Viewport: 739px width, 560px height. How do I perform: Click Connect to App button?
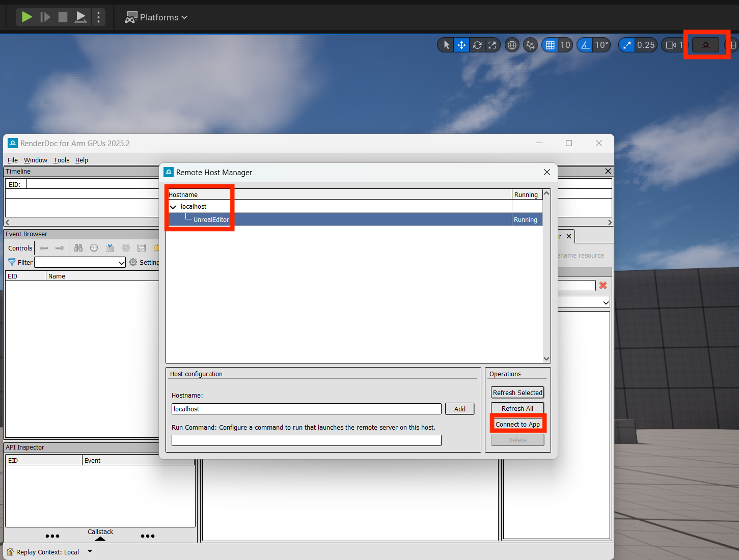coord(517,424)
